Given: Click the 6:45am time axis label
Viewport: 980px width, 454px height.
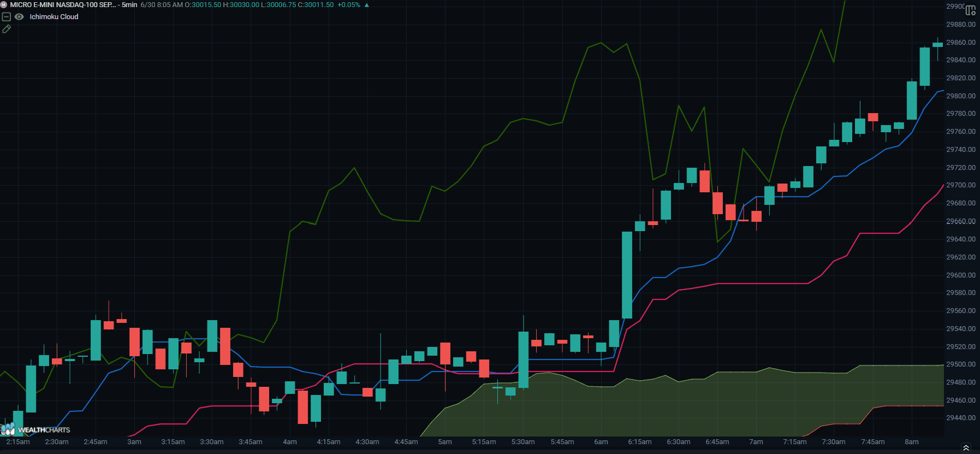Looking at the screenshot, I should (x=717, y=442).
